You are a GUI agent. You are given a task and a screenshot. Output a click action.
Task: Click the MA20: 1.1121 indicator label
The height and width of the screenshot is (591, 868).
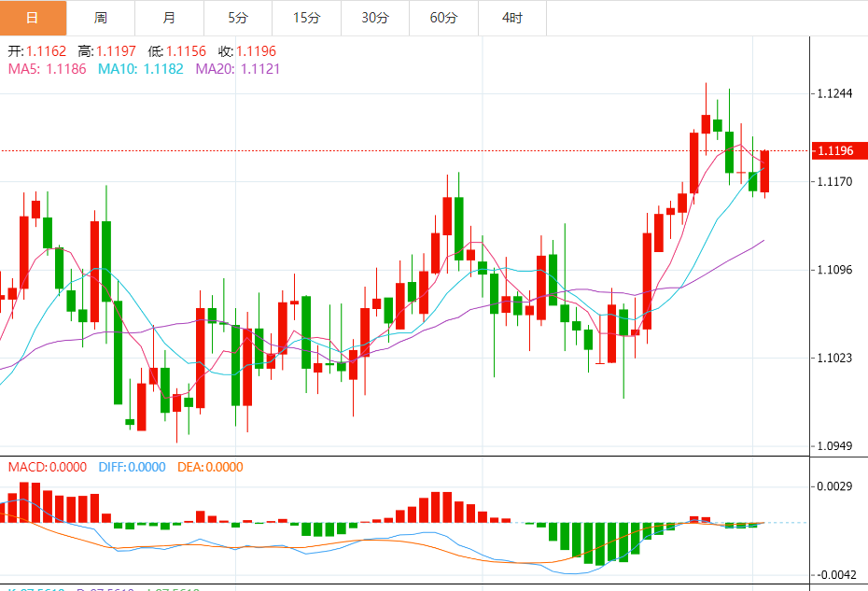(x=238, y=69)
